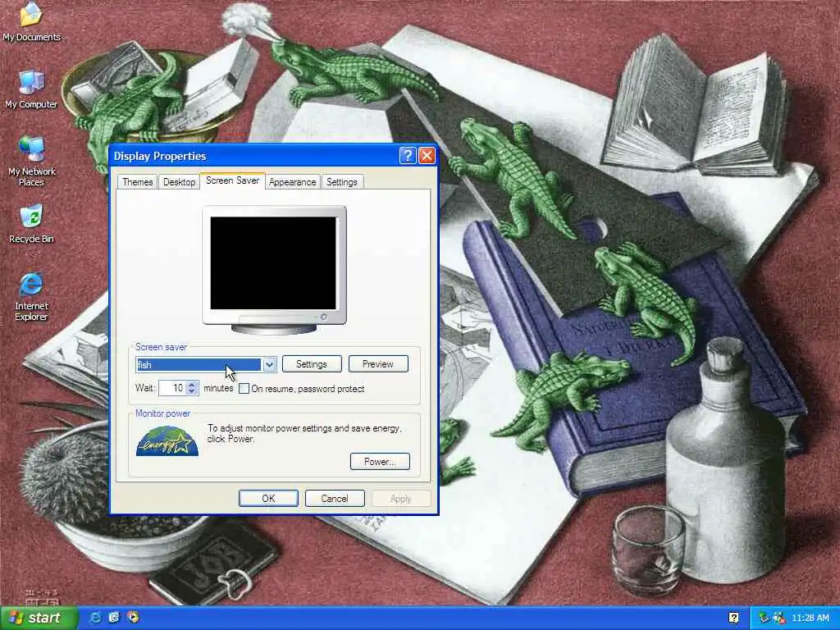The height and width of the screenshot is (630, 840).
Task: Select My Network Places icon
Action: pos(31,161)
